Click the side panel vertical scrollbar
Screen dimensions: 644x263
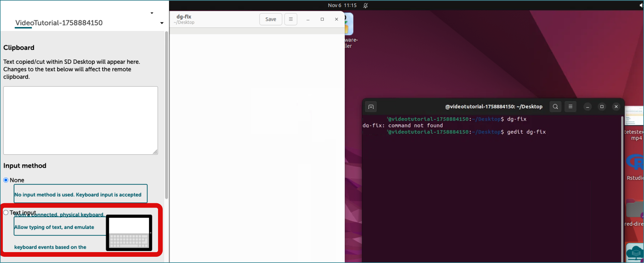pos(166,115)
